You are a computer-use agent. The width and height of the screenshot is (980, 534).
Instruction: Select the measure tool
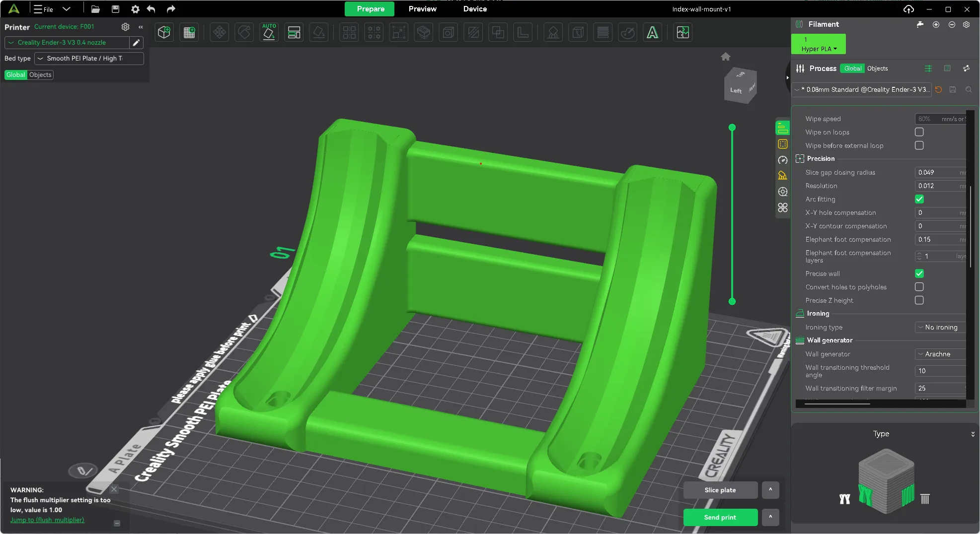[x=523, y=32]
